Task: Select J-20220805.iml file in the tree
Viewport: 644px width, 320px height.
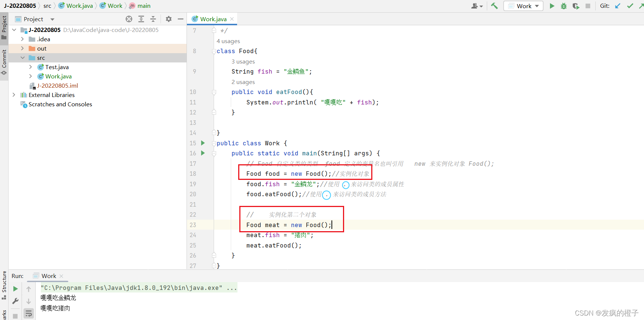Action: pos(57,85)
